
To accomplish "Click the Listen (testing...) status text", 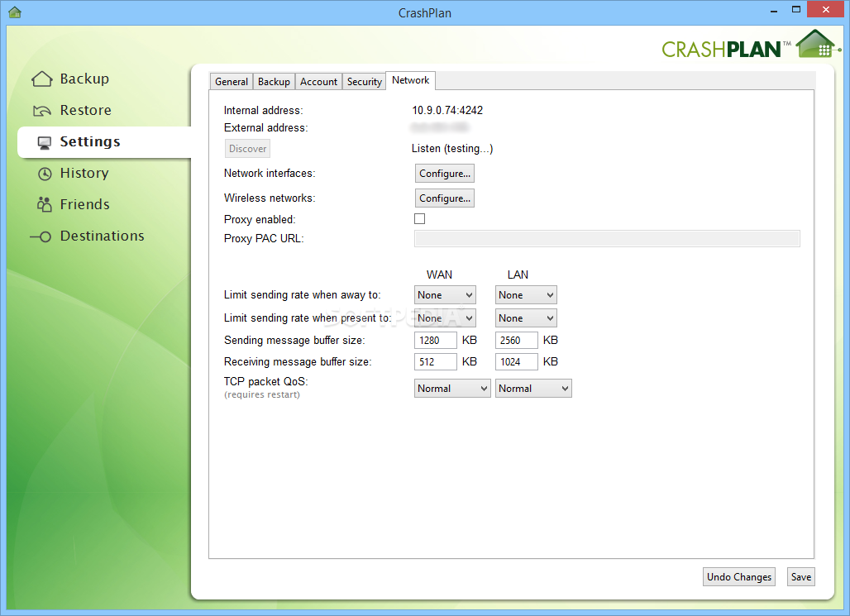I will pos(452,149).
